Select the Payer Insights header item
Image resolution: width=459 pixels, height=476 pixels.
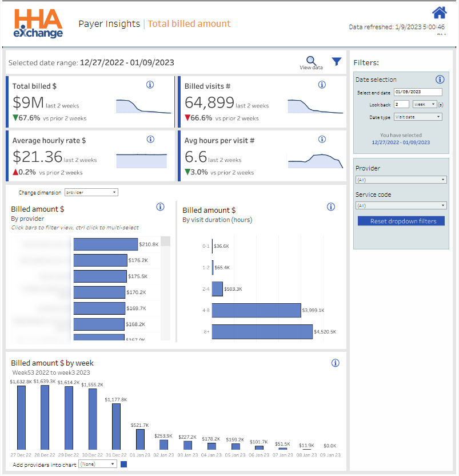click(109, 24)
